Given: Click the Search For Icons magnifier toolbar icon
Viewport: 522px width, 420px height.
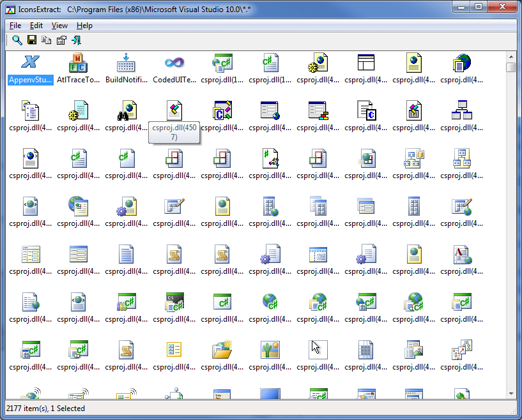Looking at the screenshot, I should [17, 40].
